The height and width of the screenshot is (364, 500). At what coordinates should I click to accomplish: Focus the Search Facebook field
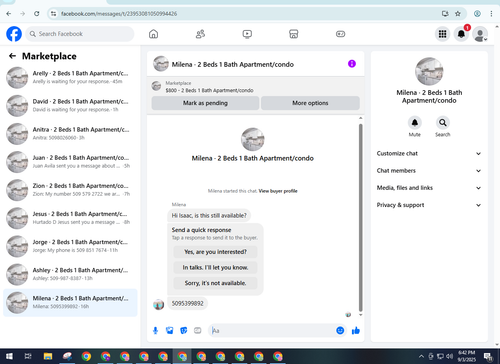pyautogui.click(x=80, y=34)
